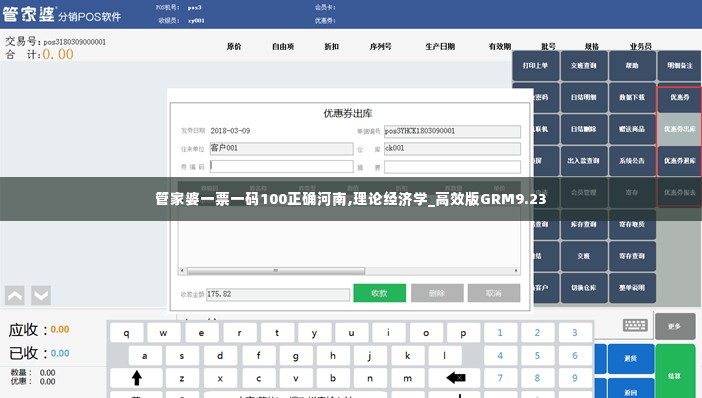Tap the g key on virtual keyboard
The image size is (702, 398).
tap(295, 356)
